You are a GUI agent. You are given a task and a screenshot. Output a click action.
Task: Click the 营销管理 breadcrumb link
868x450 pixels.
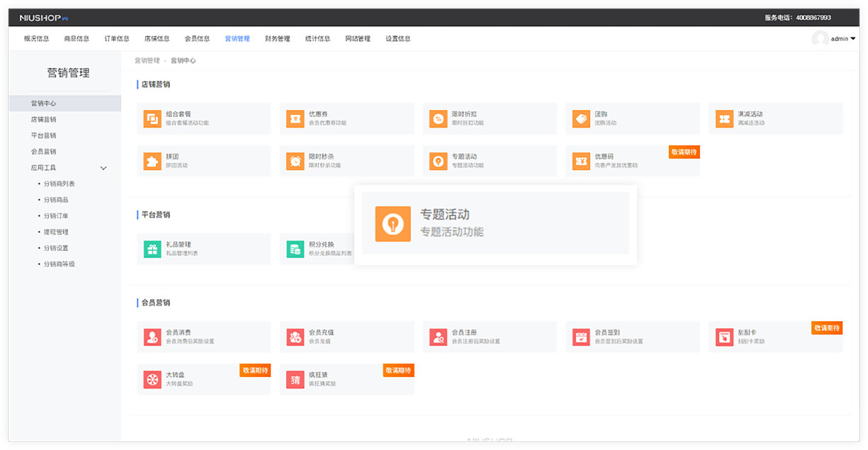click(147, 61)
